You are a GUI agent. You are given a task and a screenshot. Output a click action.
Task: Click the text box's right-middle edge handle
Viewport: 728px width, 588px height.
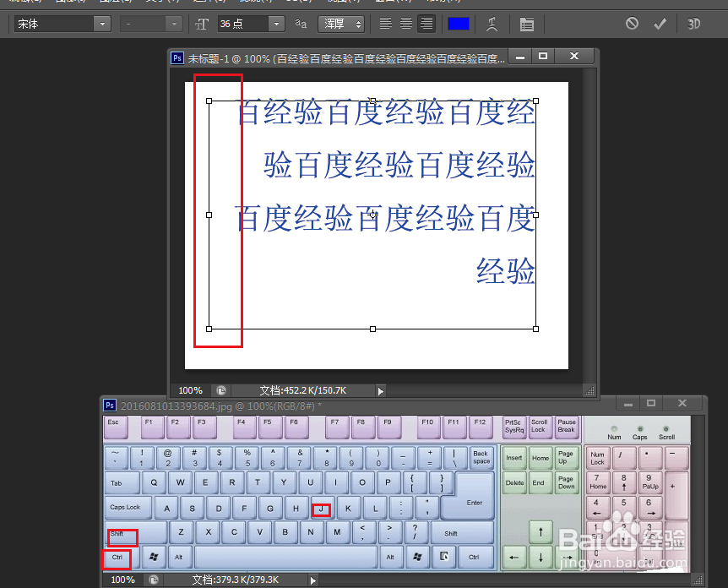coord(535,215)
